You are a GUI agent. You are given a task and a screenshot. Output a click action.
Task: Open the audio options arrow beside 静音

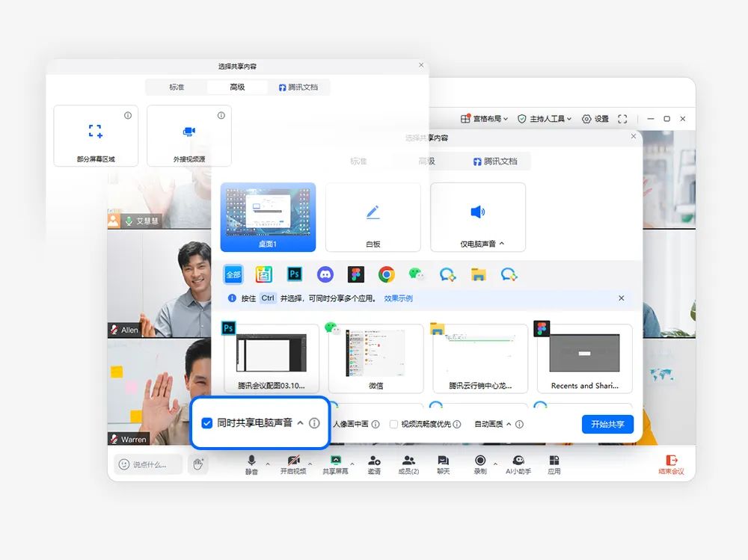point(268,464)
